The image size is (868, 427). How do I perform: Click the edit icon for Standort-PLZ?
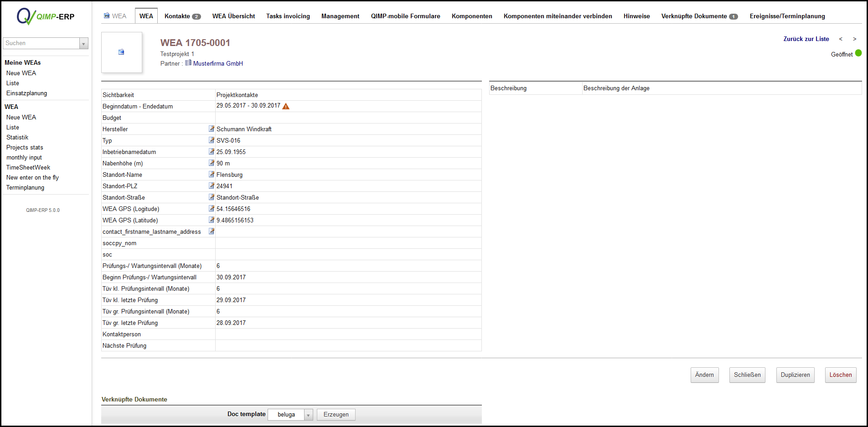click(x=211, y=186)
